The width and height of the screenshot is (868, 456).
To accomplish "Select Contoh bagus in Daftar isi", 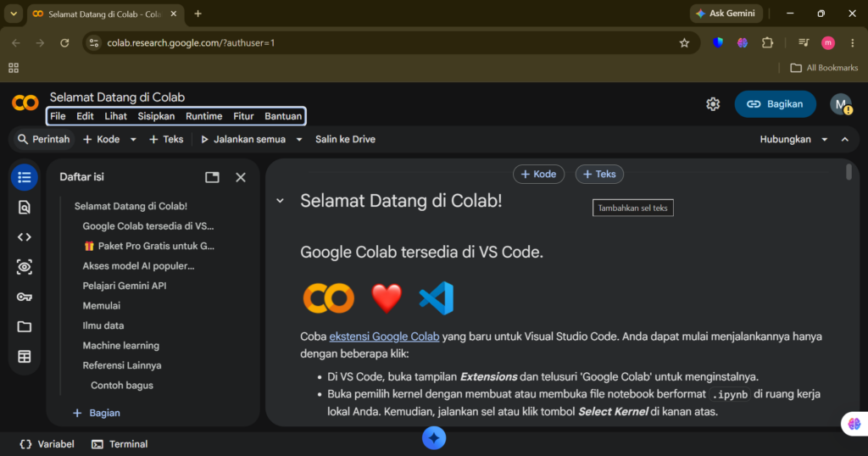I will click(122, 385).
